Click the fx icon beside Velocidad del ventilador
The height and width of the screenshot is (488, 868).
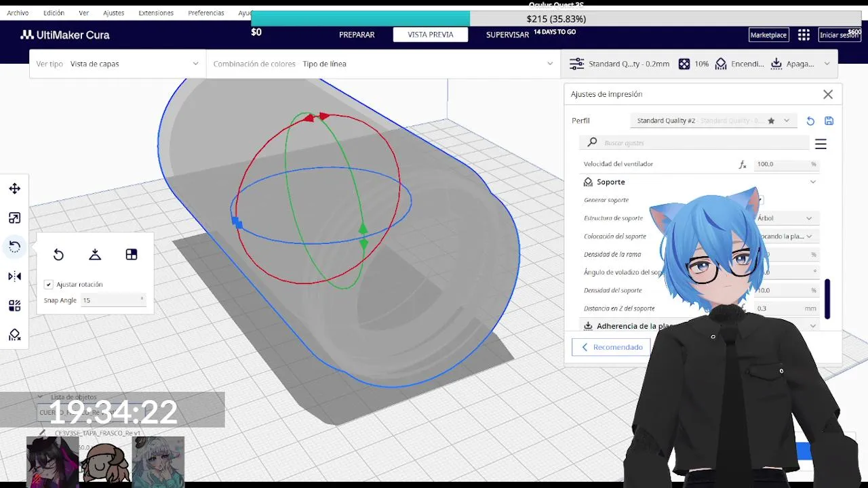pyautogui.click(x=743, y=164)
